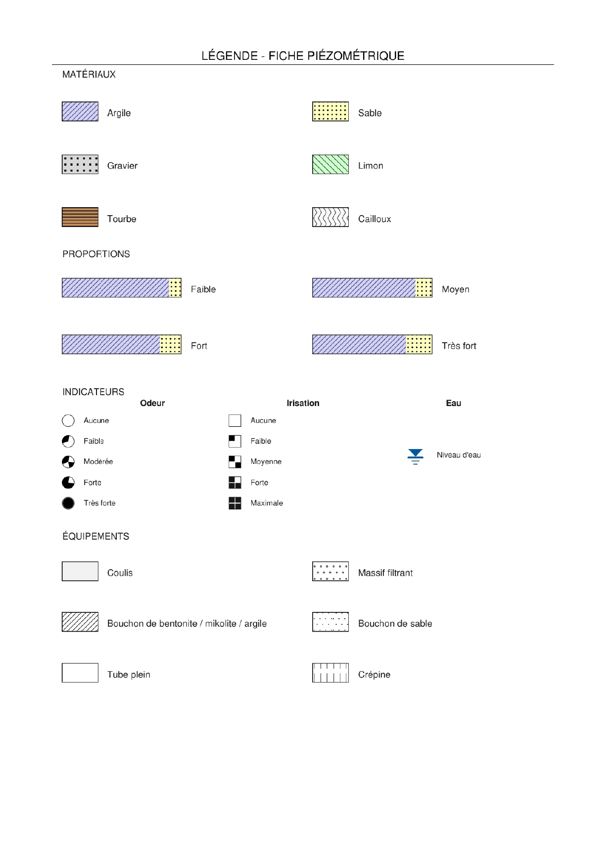Click the Limon green hatched swatch
Viewport: 614px width, 868px height.
point(331,165)
